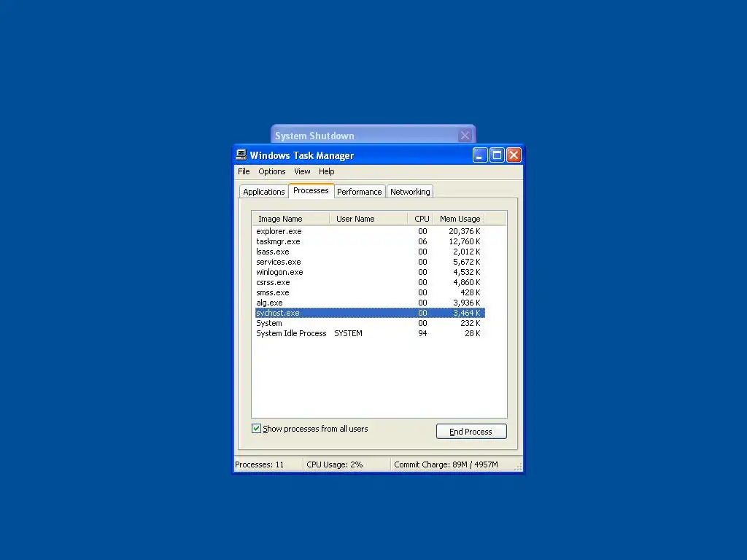
Task: Open the Options menu
Action: [x=272, y=171]
